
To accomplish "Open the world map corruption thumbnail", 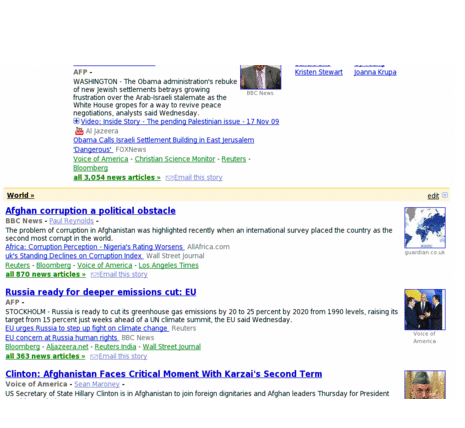I will 425,228.
